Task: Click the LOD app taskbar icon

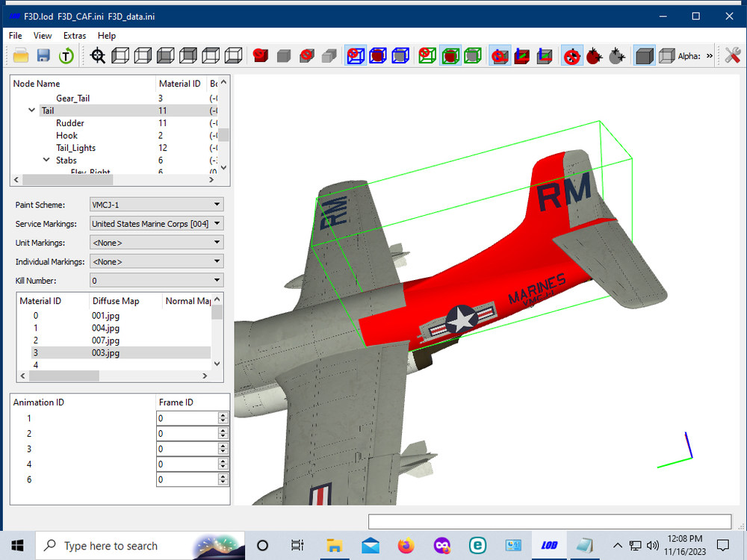Action: click(x=549, y=545)
